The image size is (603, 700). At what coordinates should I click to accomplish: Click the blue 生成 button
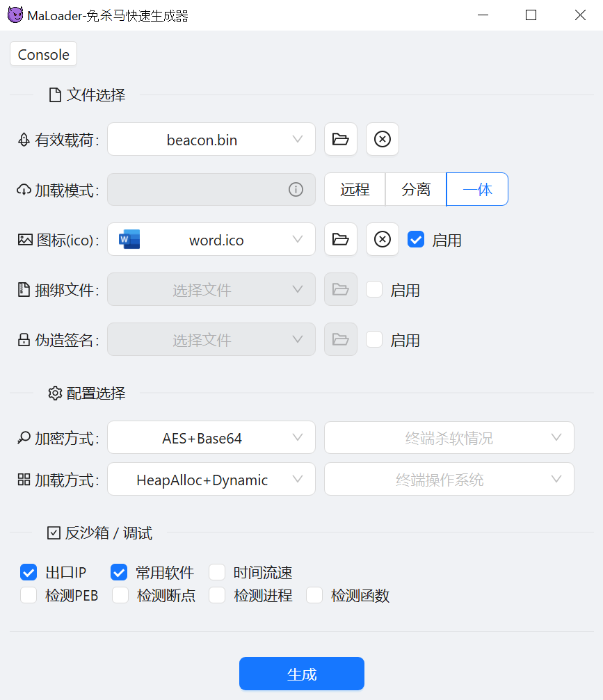302,674
